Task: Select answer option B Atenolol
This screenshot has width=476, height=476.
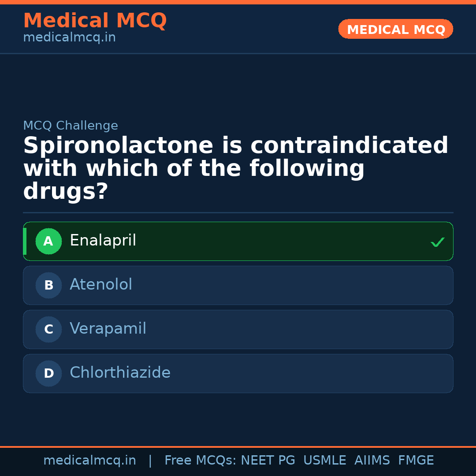Action: tap(238, 285)
